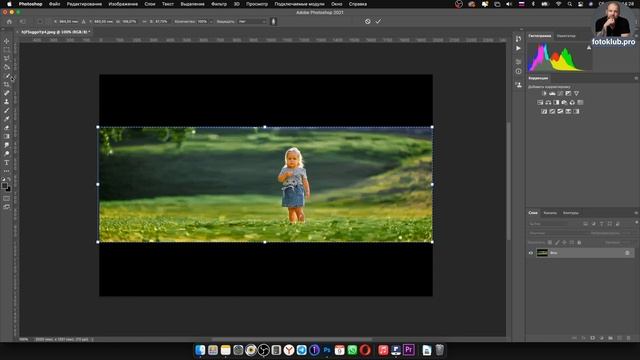Add an Invert adjustment
The width and height of the screenshot is (640, 360).
click(544, 111)
